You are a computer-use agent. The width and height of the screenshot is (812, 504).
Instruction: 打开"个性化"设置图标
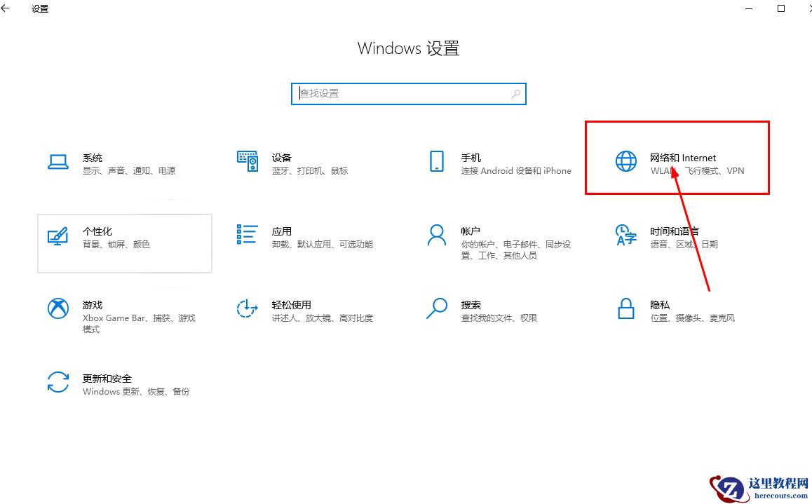[58, 236]
